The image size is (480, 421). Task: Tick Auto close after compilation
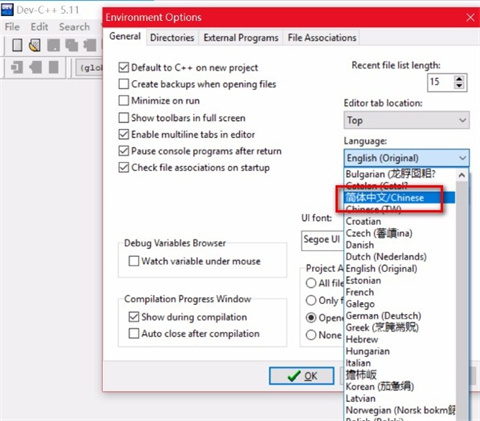click(134, 333)
